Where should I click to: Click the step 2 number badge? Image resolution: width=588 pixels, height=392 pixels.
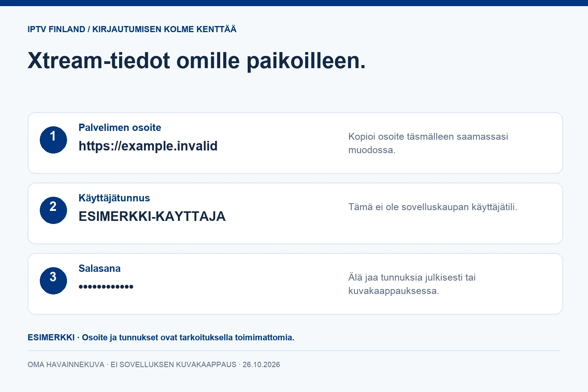pos(53,210)
